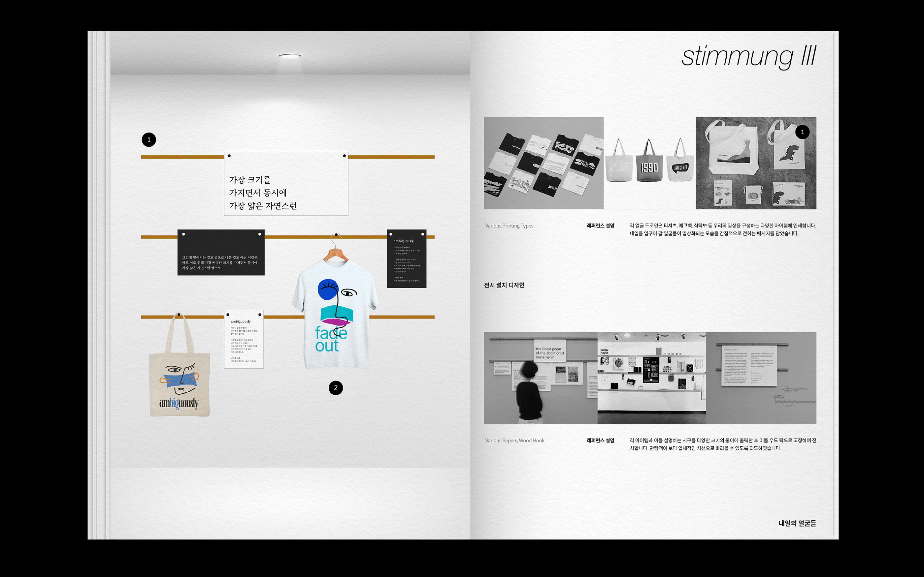Image resolution: width=924 pixels, height=577 pixels.
Task: Open the folded t-shirts reference photo
Action: [x=543, y=163]
